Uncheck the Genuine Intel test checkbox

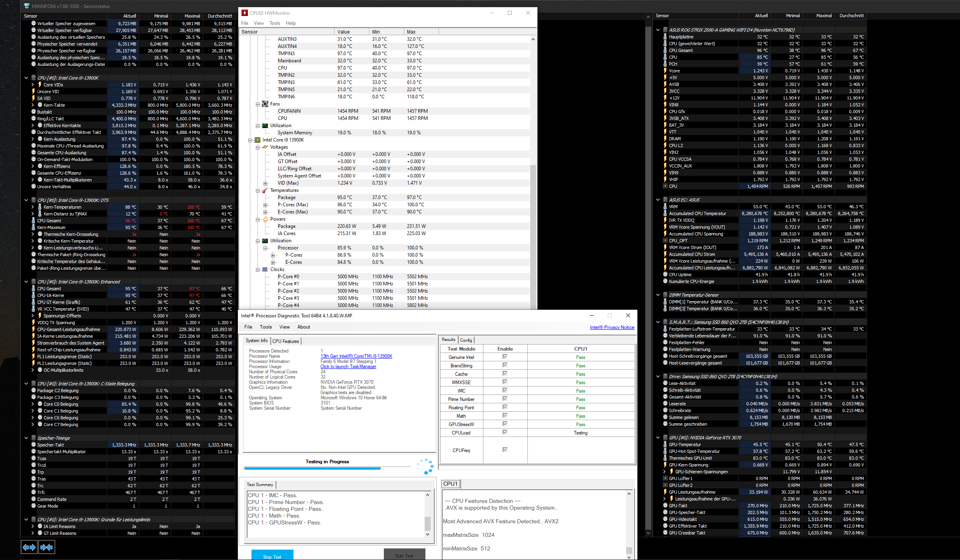click(505, 357)
